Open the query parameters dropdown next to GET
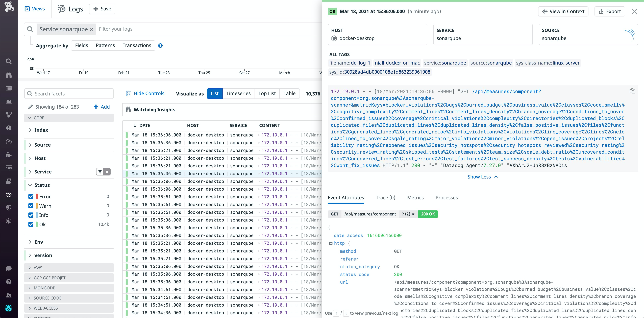This screenshot has width=644, height=318. click(408, 214)
